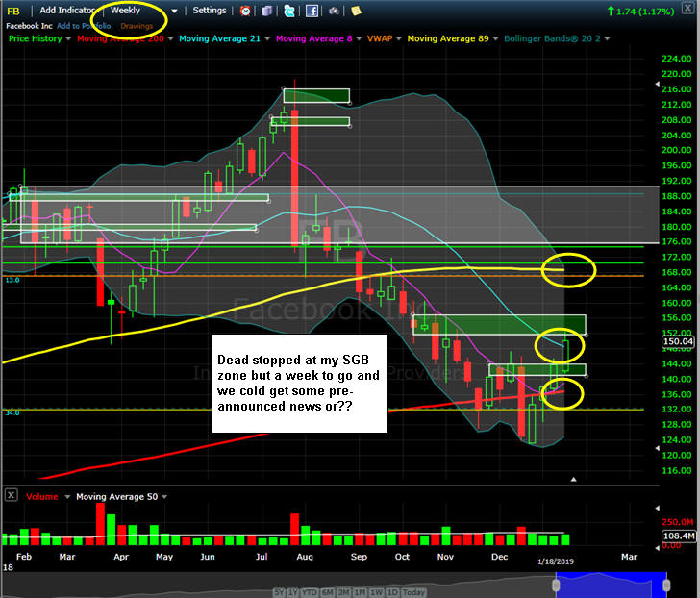Share chart via Facebook icon
Viewport: 700px width, 598px height.
(312, 11)
